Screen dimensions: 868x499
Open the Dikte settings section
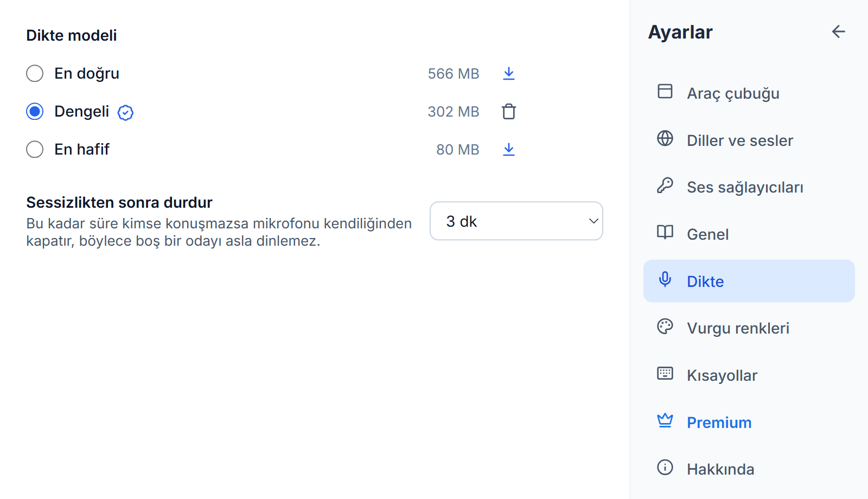coord(749,281)
